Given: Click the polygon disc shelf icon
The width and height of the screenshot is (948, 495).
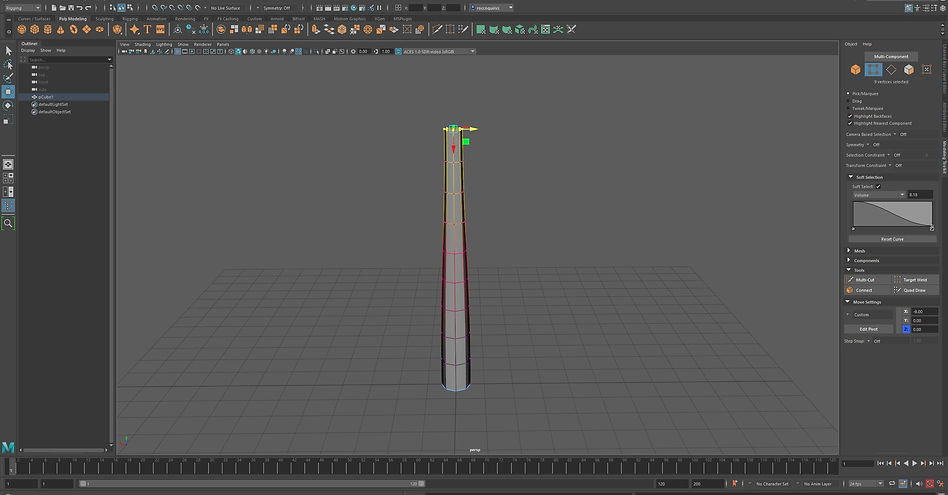Looking at the screenshot, I should pyautogui.click(x=100, y=29).
